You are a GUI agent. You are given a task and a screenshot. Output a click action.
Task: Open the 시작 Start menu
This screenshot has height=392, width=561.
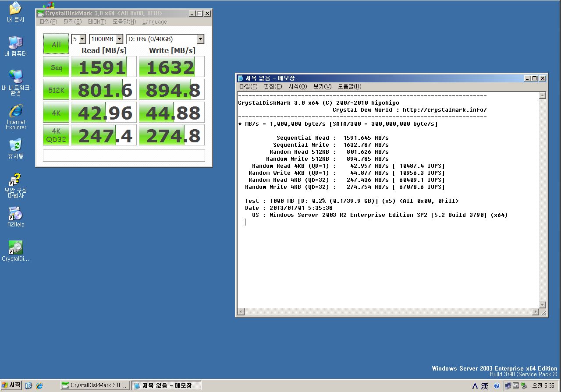click(x=11, y=385)
